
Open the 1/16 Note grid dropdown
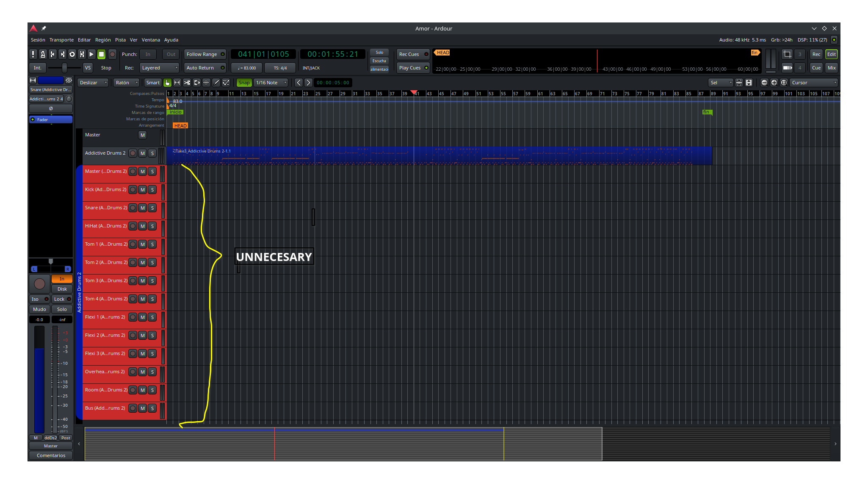(x=271, y=83)
